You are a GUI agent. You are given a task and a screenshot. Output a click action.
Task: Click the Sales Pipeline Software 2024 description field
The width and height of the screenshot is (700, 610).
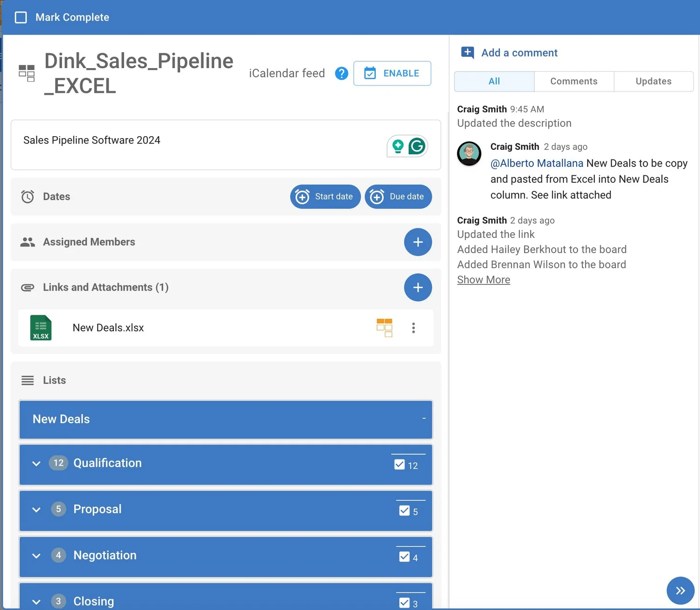(x=226, y=145)
